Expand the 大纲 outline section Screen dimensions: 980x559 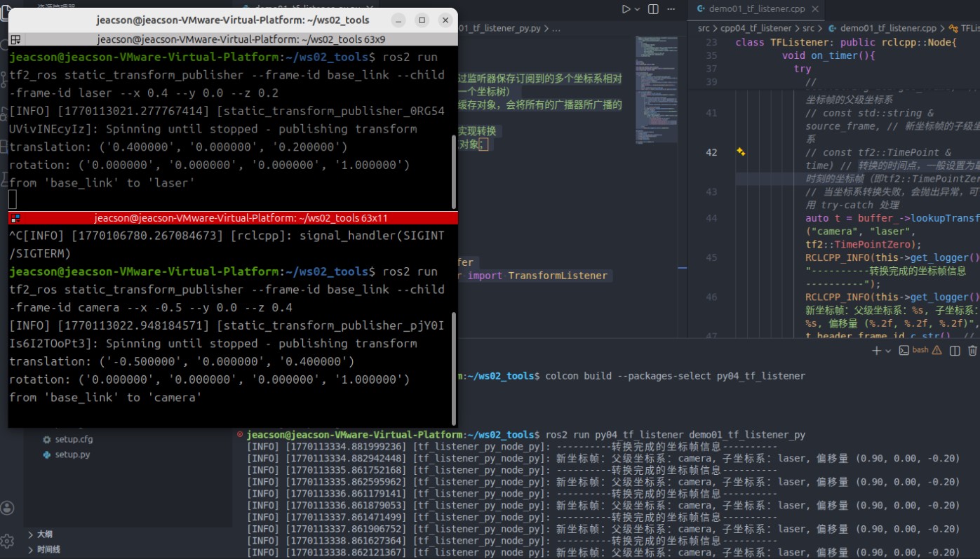45,534
